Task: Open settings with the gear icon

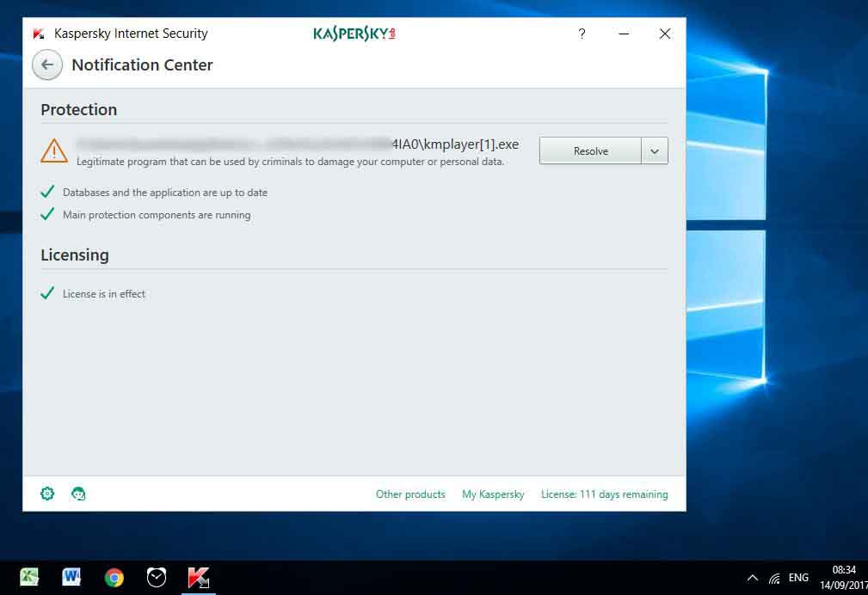Action: [x=47, y=494]
